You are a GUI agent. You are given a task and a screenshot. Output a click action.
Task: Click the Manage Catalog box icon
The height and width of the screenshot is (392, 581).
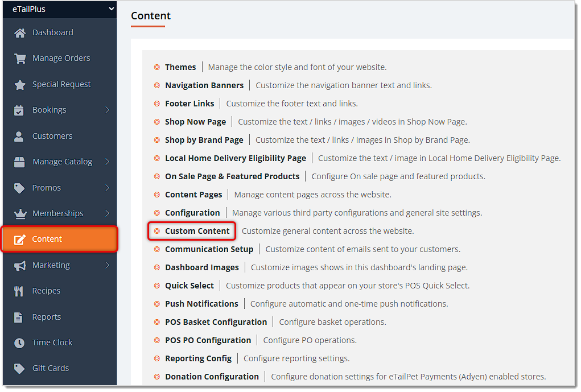click(x=19, y=162)
